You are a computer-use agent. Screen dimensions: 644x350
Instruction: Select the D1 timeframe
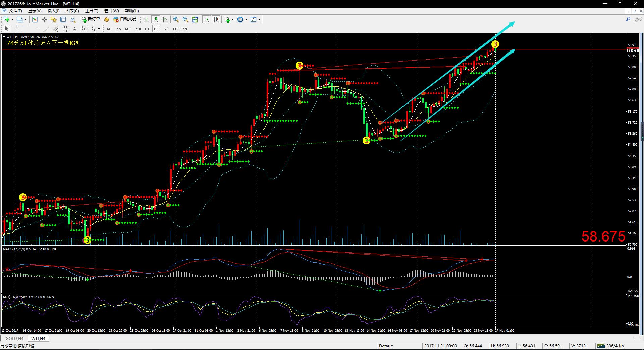click(x=166, y=29)
